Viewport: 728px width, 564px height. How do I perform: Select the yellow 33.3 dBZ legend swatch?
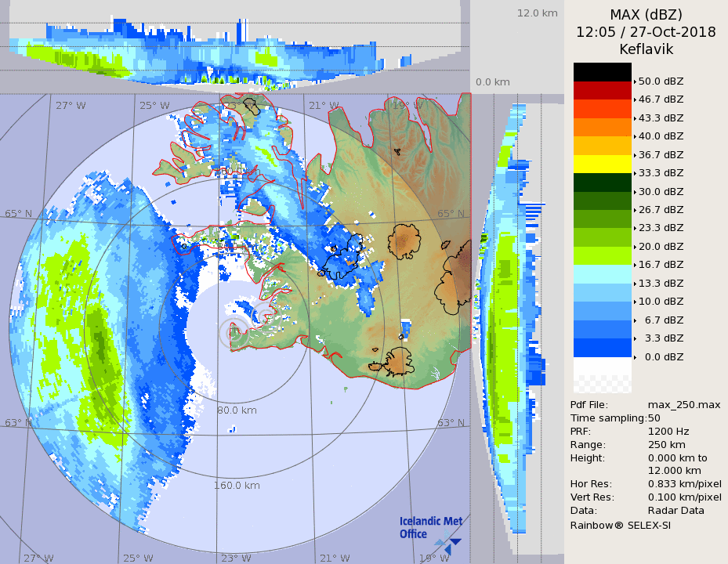pos(602,164)
